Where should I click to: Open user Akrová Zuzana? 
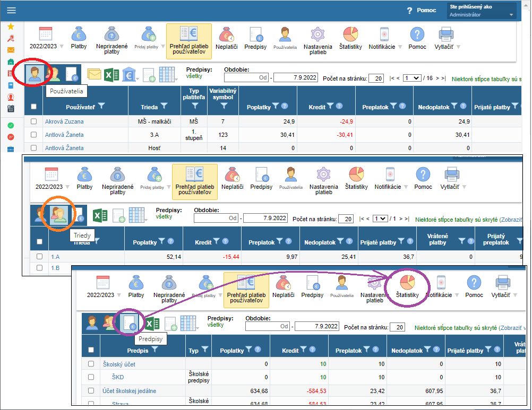click(x=64, y=121)
